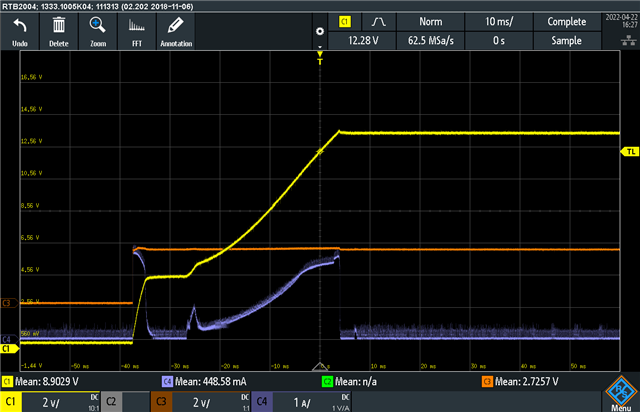The width and height of the screenshot is (640, 412).
Task: Open C4 1 A/ vertical scale
Action: coord(311,402)
